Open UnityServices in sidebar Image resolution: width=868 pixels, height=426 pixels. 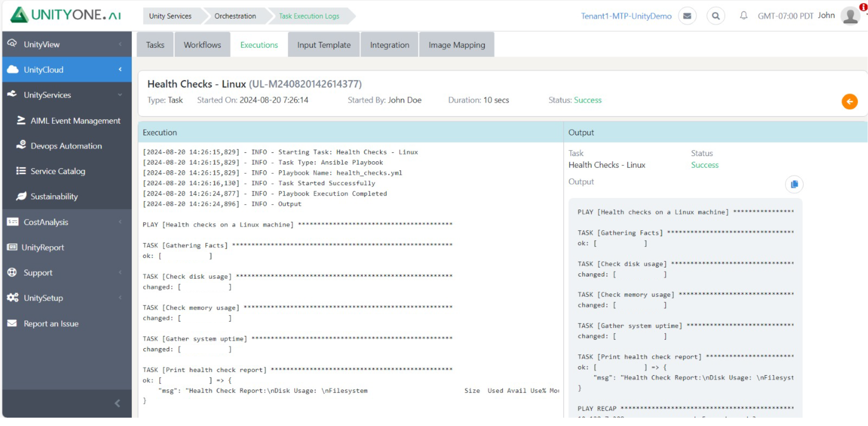point(67,95)
